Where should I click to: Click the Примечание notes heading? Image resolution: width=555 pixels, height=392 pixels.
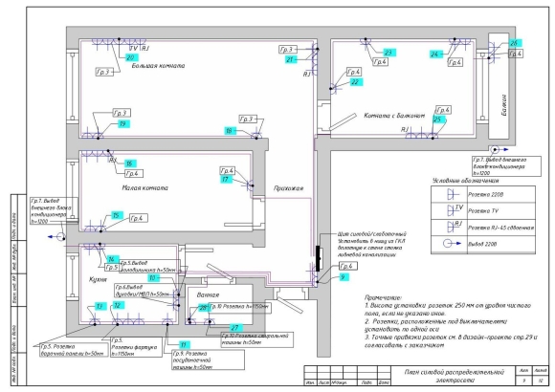click(383, 298)
